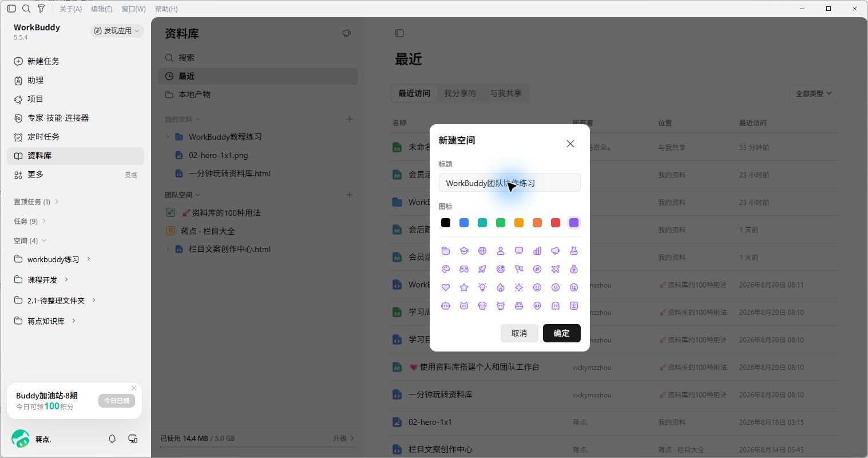Choose the red color swatch
Viewport: 868px width, 458px height.
click(x=556, y=223)
